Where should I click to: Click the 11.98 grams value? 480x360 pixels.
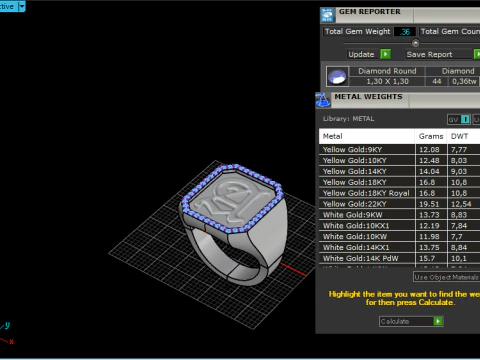(429, 237)
